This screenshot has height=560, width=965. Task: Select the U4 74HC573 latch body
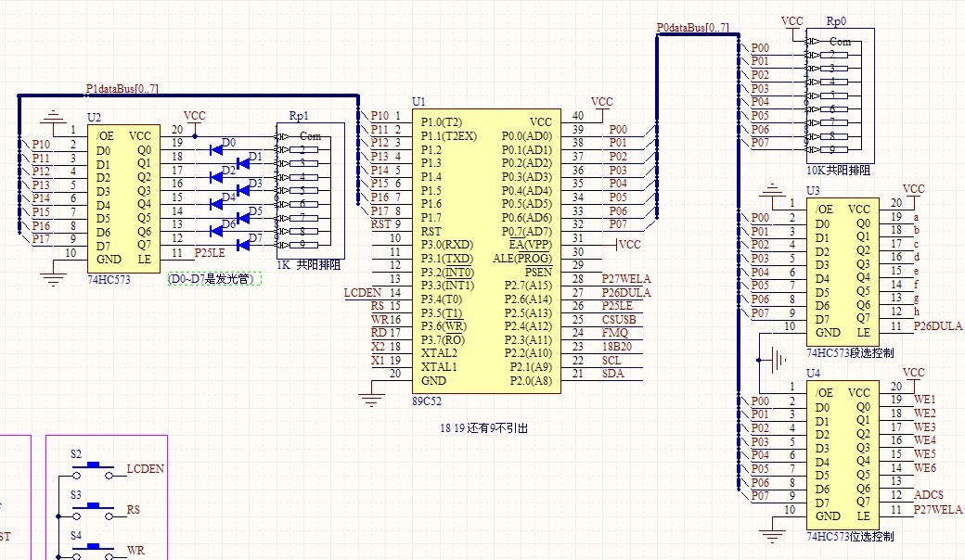click(x=843, y=455)
